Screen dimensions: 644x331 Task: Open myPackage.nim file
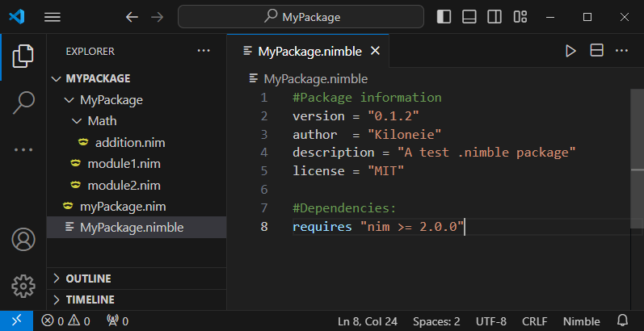tap(137, 207)
